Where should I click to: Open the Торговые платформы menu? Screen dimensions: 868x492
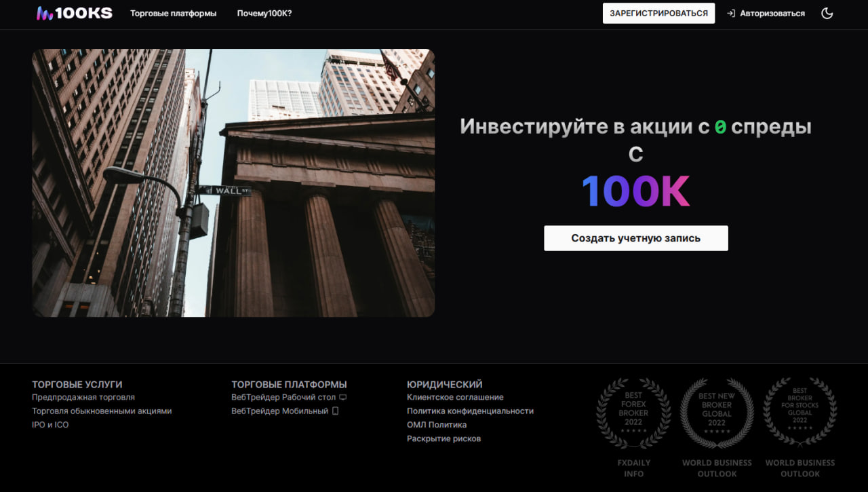(x=173, y=13)
